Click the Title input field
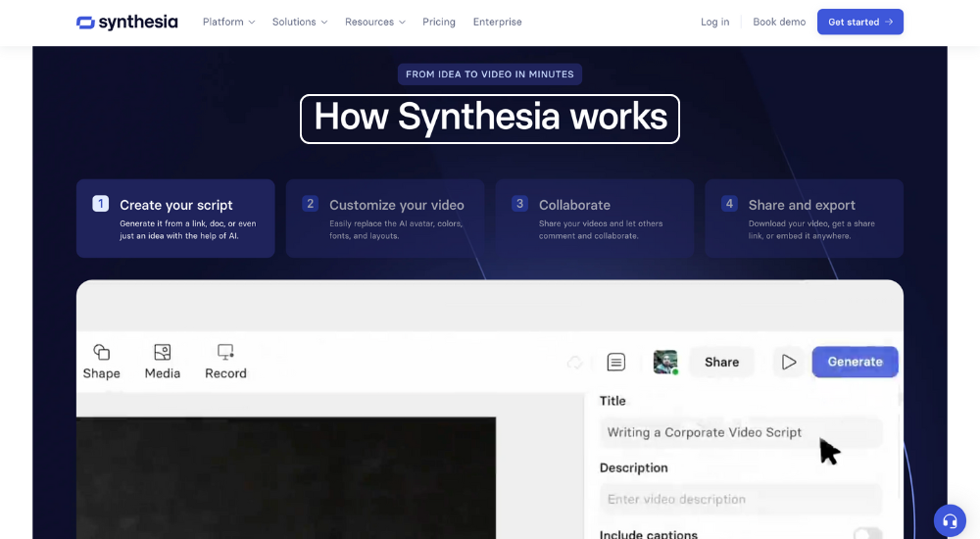The image size is (980, 539). [741, 433]
